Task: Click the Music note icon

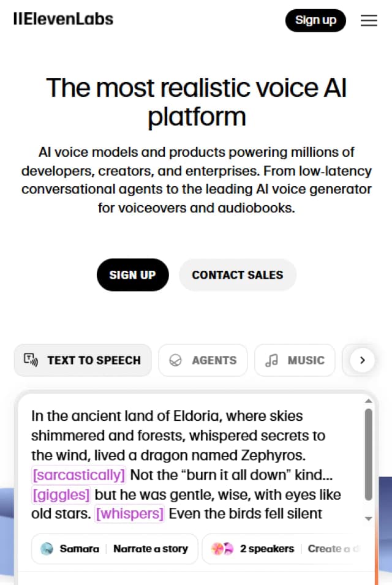Action: pos(271,361)
